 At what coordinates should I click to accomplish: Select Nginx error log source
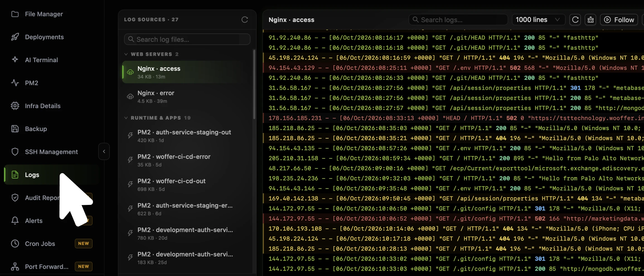click(x=187, y=96)
